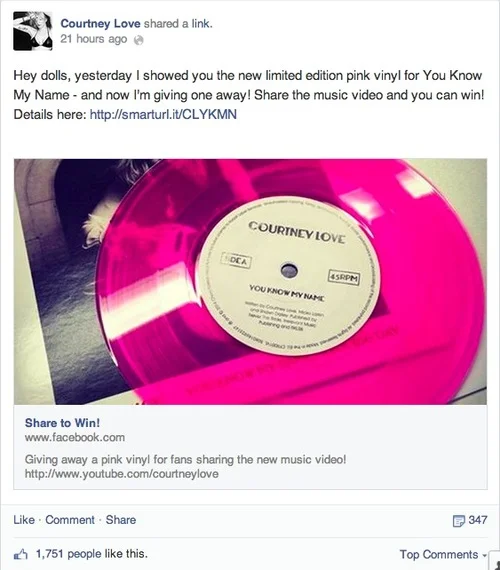Click Share under the post
500x570 pixels.
click(x=121, y=520)
